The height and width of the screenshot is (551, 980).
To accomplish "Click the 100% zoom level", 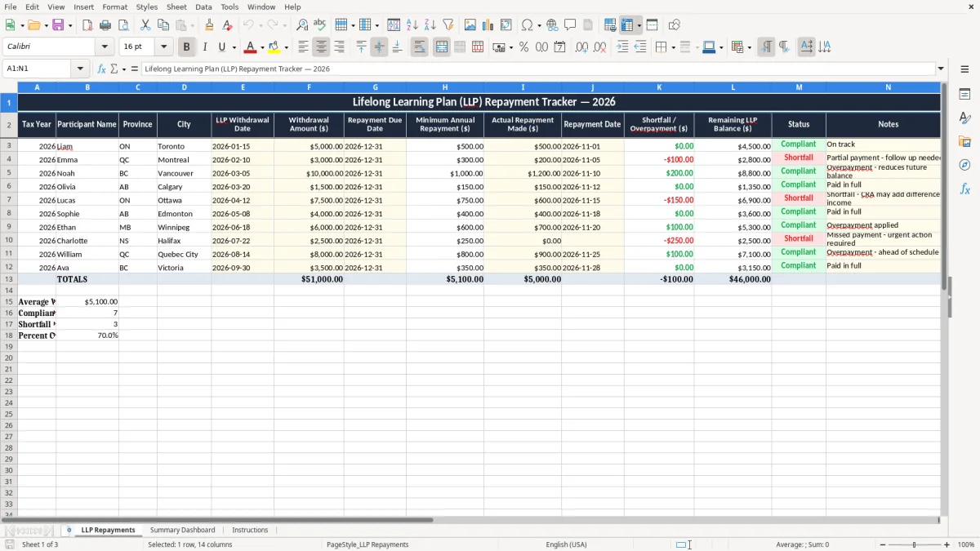I will point(966,544).
